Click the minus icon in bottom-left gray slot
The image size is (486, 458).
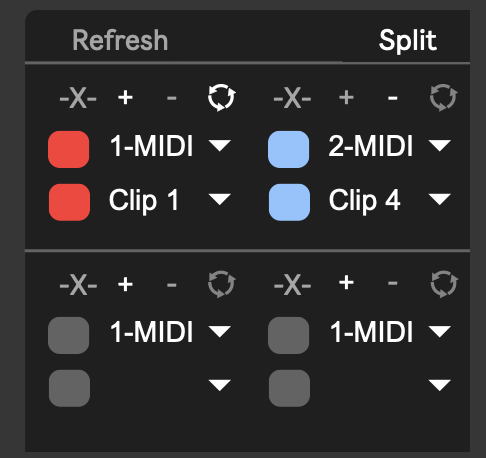point(172,285)
